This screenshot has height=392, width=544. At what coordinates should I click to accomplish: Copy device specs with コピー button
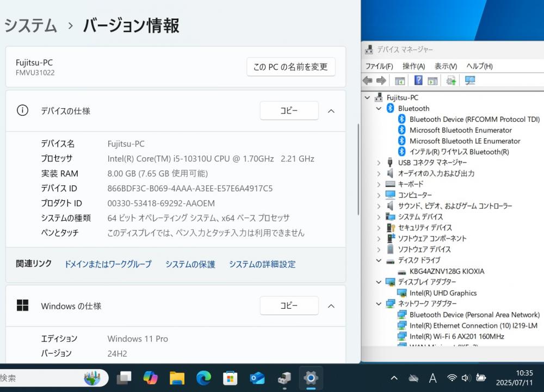click(289, 110)
